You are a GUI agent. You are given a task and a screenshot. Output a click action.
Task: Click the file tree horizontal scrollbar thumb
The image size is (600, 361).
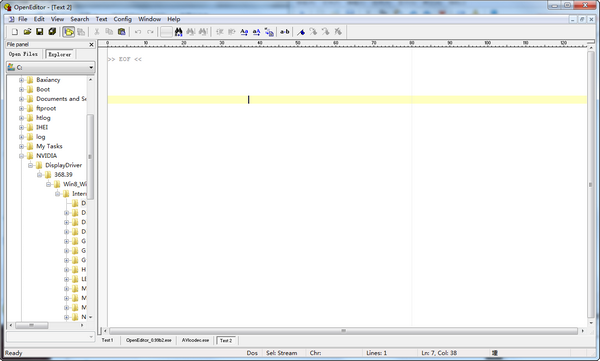[x=32, y=325]
